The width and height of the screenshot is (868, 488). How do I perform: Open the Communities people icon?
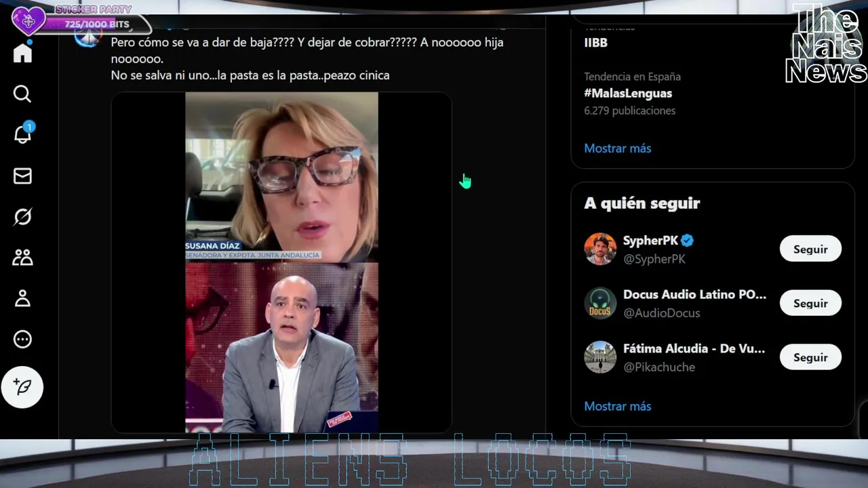click(x=22, y=258)
